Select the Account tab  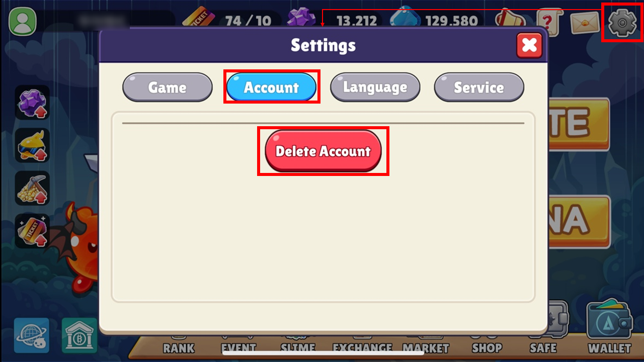click(271, 87)
